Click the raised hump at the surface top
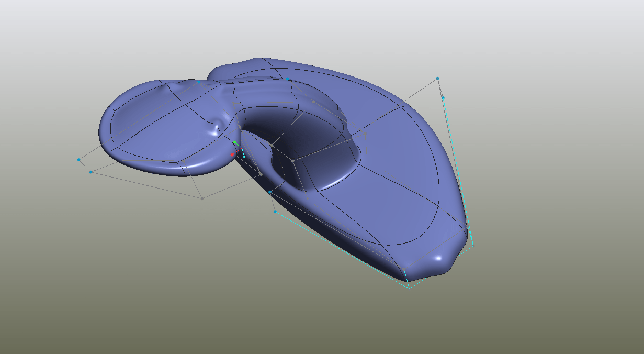 [x=246, y=64]
